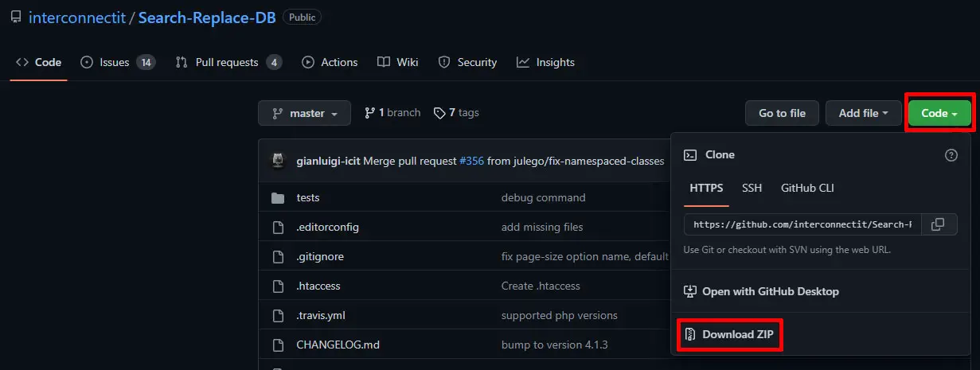Click the .gitignore file icon

(x=278, y=256)
